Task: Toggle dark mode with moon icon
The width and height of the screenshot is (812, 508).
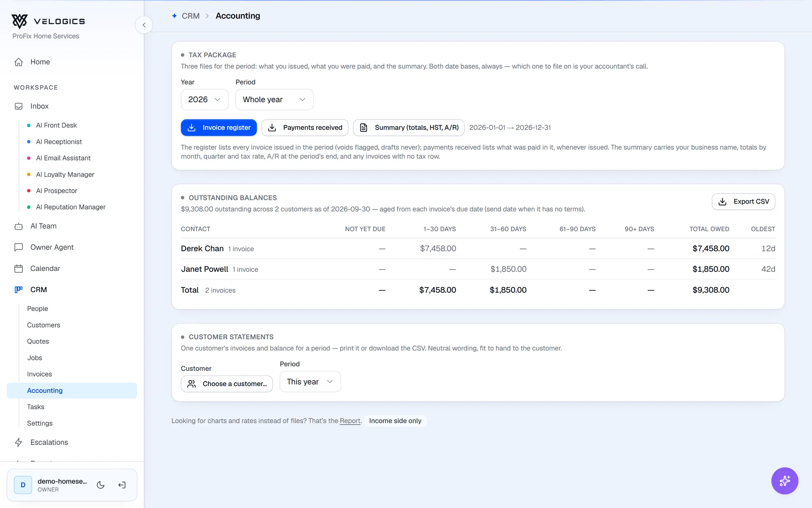Action: click(101, 485)
